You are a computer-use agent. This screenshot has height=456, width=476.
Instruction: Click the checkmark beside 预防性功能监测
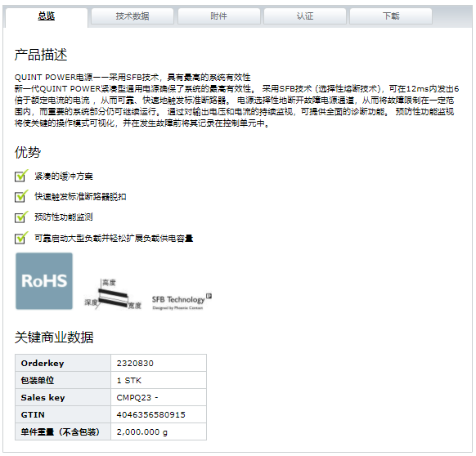coord(21,217)
